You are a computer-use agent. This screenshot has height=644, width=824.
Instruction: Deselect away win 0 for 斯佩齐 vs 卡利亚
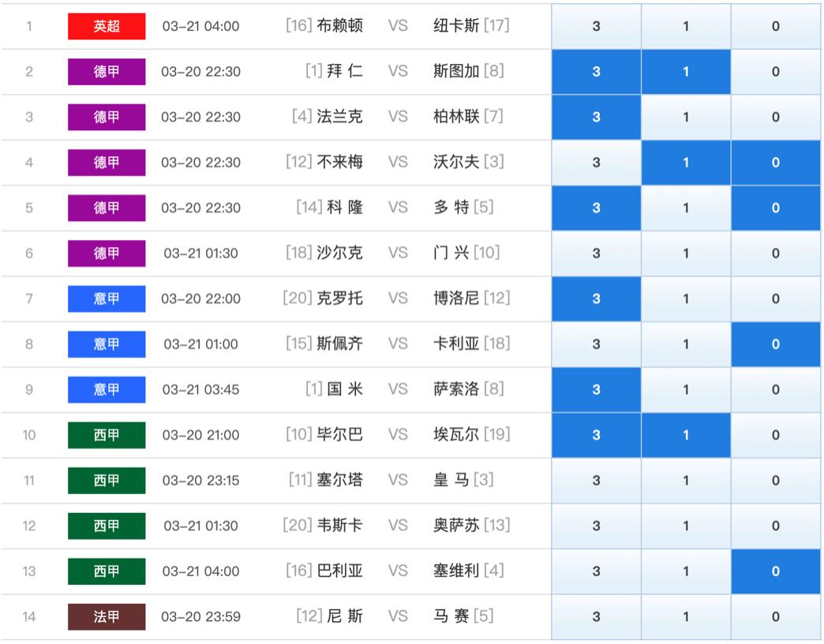pyautogui.click(x=775, y=344)
